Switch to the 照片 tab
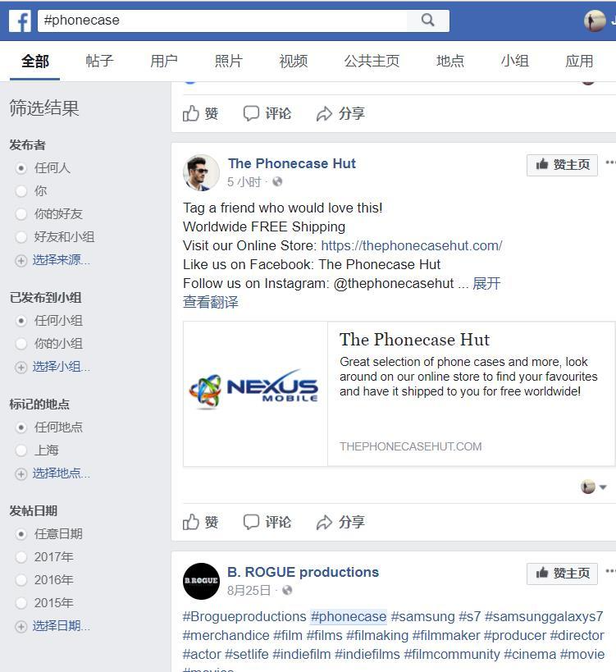The height and width of the screenshot is (672, 616). click(229, 62)
